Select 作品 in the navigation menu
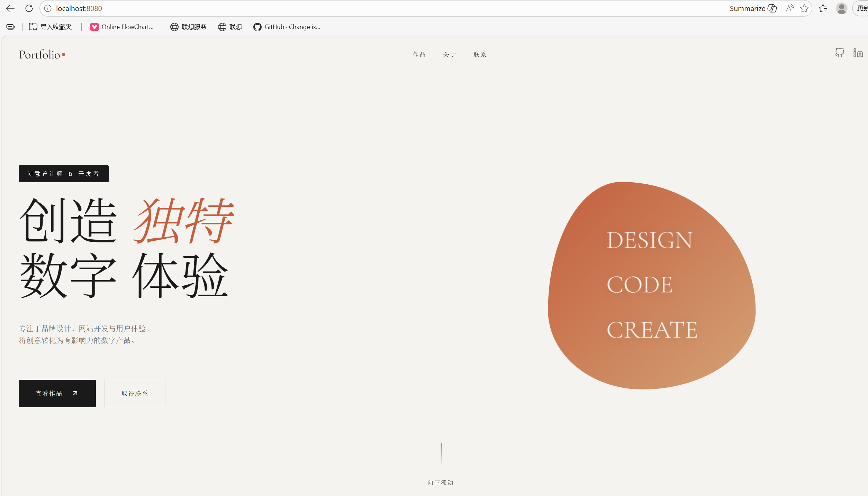The image size is (868, 496). pyautogui.click(x=419, y=54)
